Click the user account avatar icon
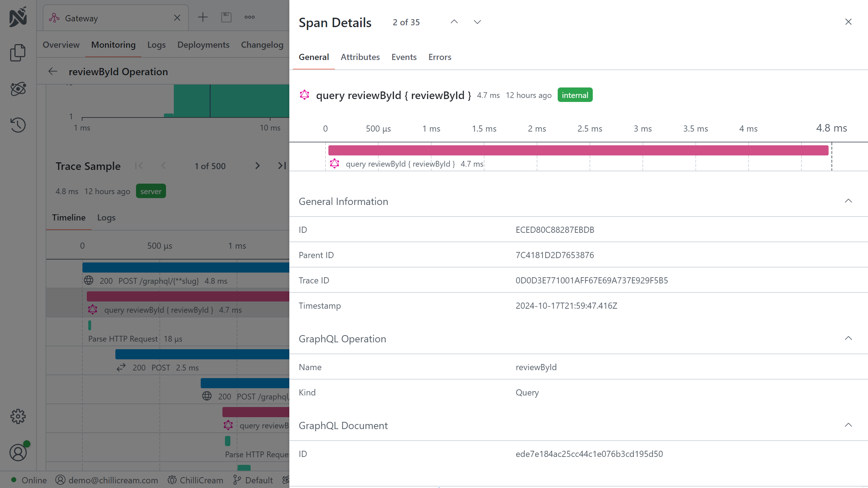The height and width of the screenshot is (488, 868). click(18, 453)
